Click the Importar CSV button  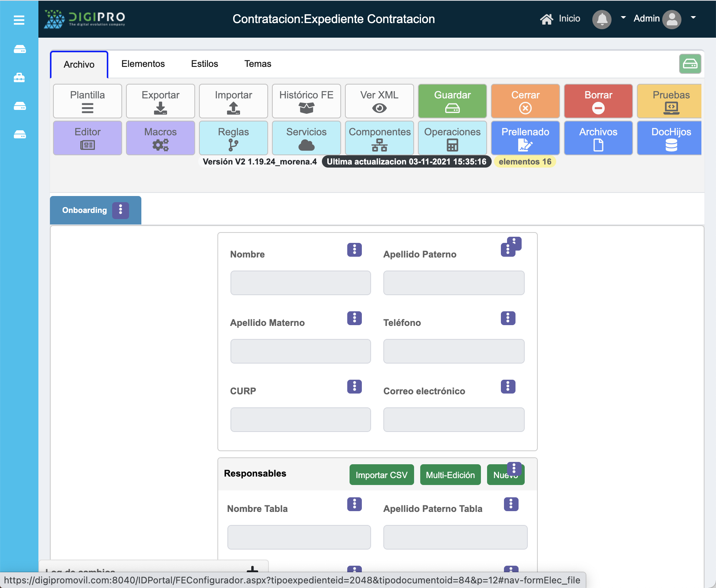click(x=381, y=475)
